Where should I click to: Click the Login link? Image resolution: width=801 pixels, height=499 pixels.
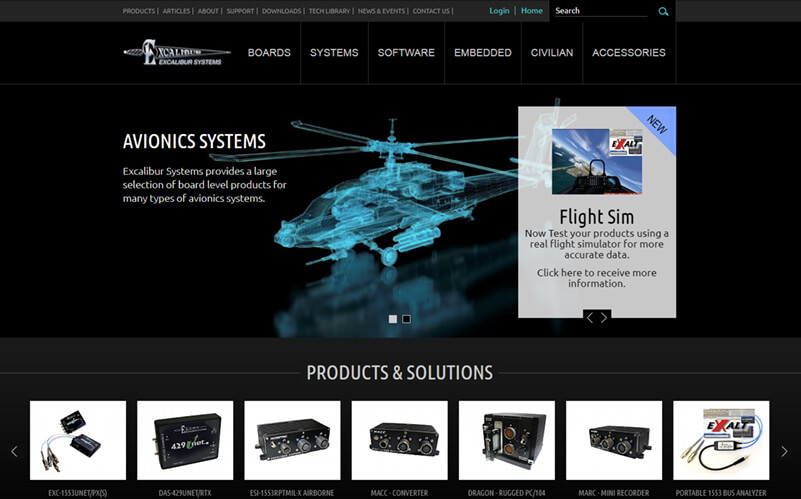[x=499, y=11]
